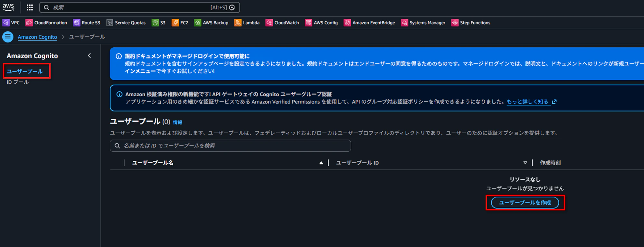Click the VPC service icon
This screenshot has height=247, width=644.
pos(6,23)
